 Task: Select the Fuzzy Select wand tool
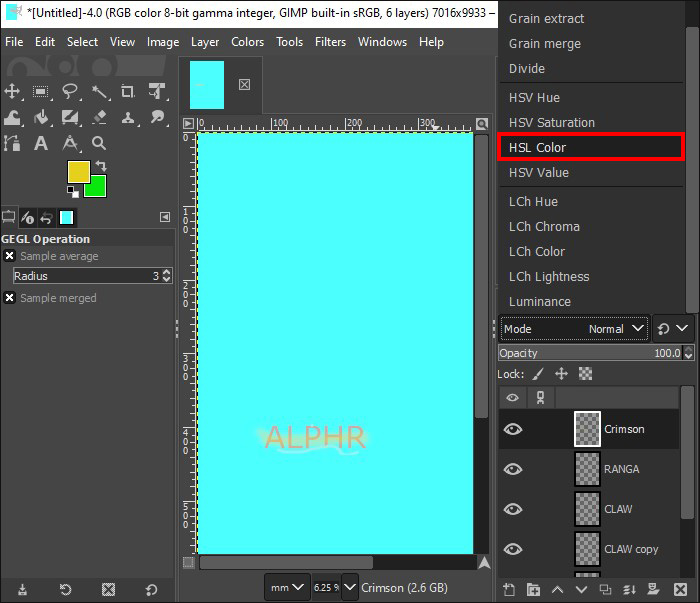[x=99, y=91]
